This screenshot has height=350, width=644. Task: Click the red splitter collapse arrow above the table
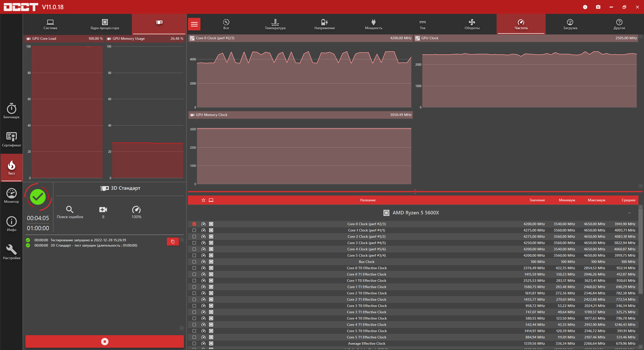415,190
